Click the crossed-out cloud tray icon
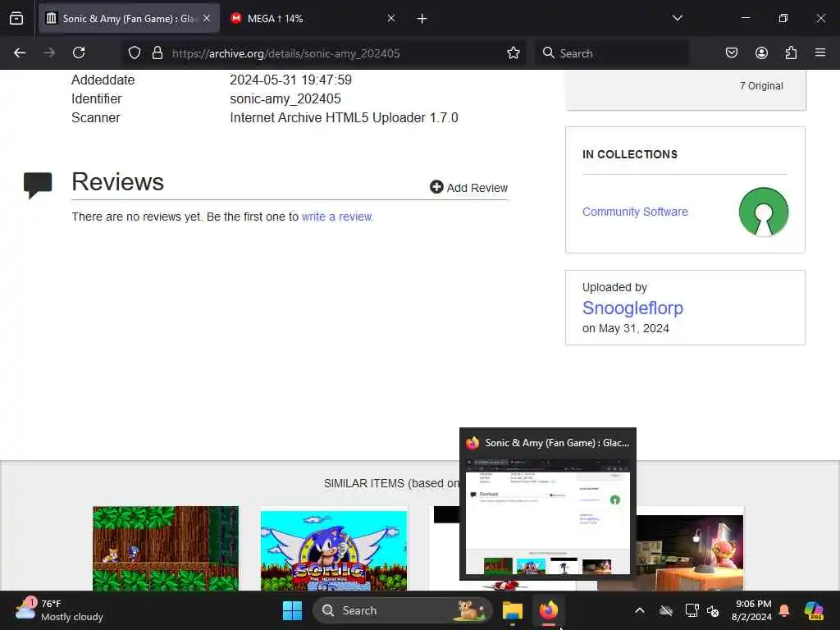The image size is (840, 630). tap(666, 610)
